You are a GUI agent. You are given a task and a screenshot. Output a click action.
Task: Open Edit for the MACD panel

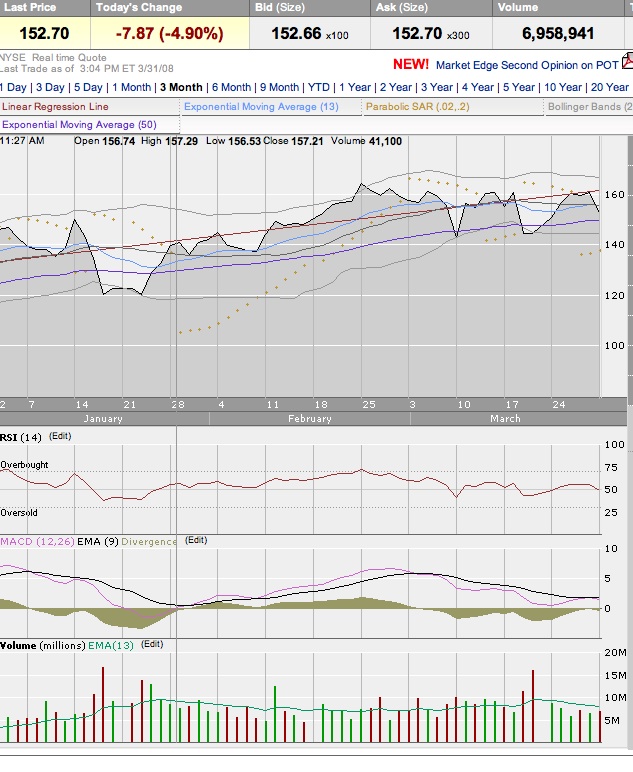(196, 540)
